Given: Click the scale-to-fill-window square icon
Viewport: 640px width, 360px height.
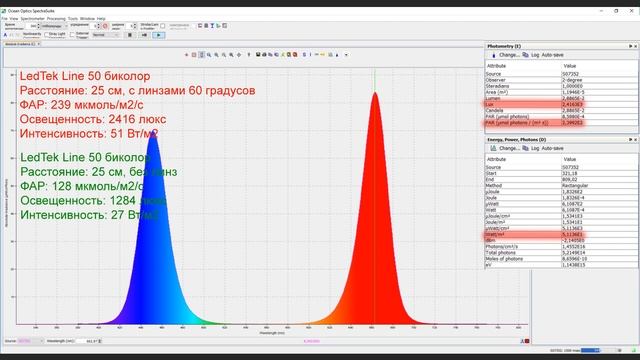Looking at the screenshot, I should click(x=194, y=55).
